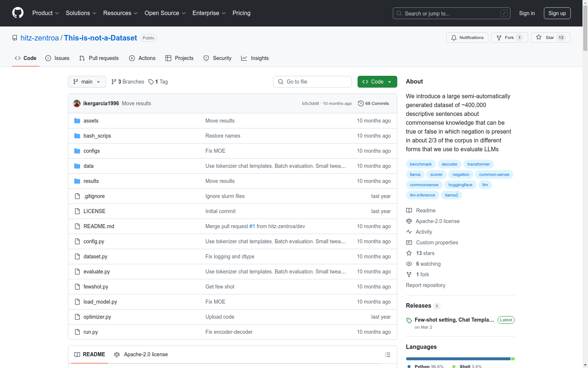Click the fewshot.py file icon
Image resolution: width=588 pixels, height=368 pixels.
[77, 287]
